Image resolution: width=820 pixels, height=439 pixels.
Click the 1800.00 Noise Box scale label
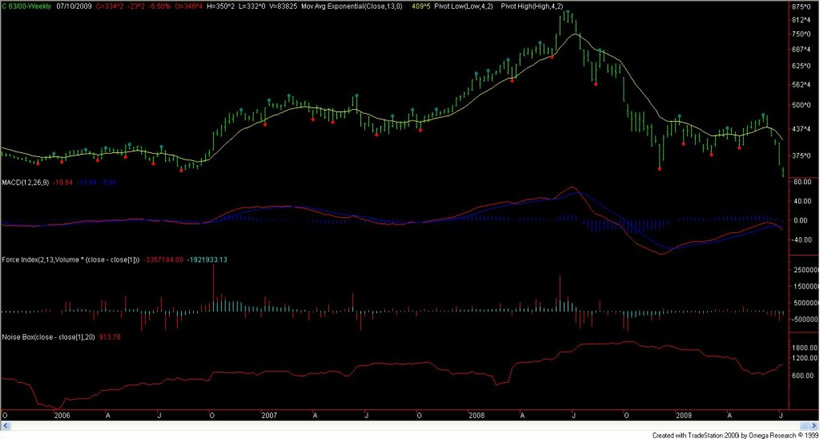pos(801,349)
